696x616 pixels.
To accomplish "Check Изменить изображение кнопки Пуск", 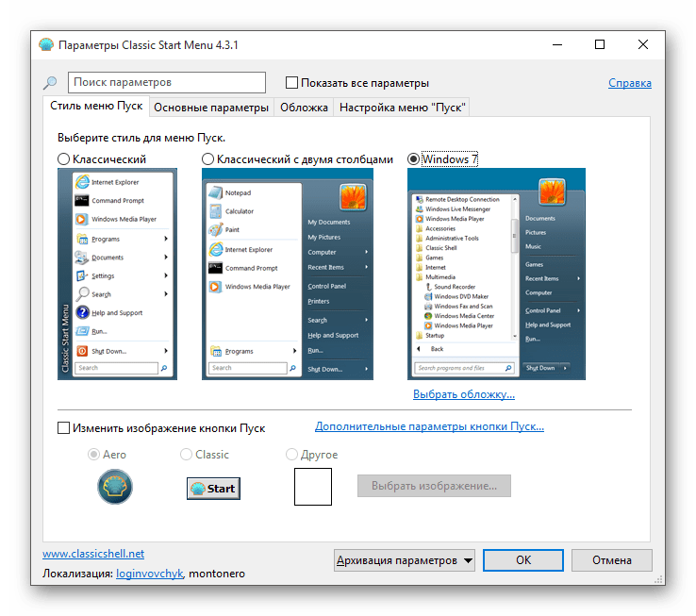I will [63, 428].
